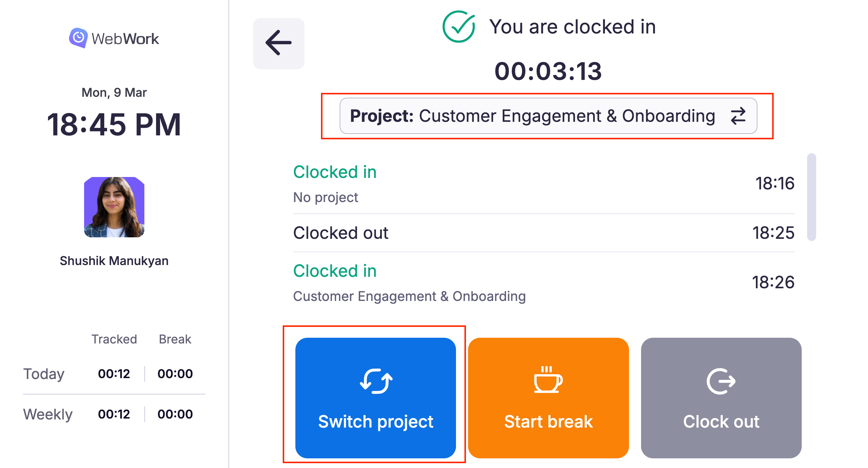
Task: Click Shushik Manukyan's profile photo
Action: coord(114,207)
